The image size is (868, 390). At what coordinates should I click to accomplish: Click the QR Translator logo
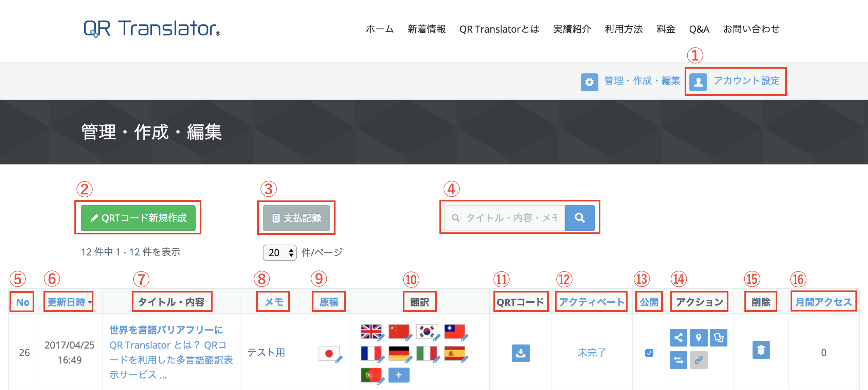152,28
